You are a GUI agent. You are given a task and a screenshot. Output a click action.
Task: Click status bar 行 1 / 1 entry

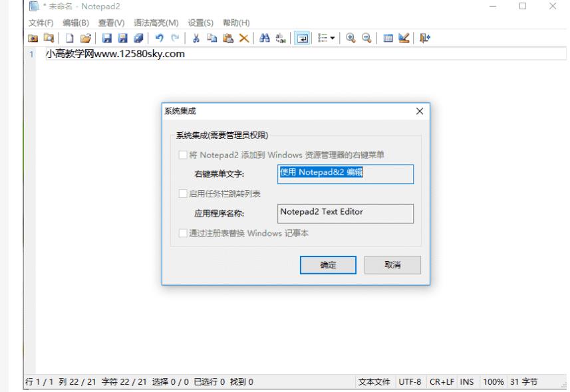click(39, 382)
